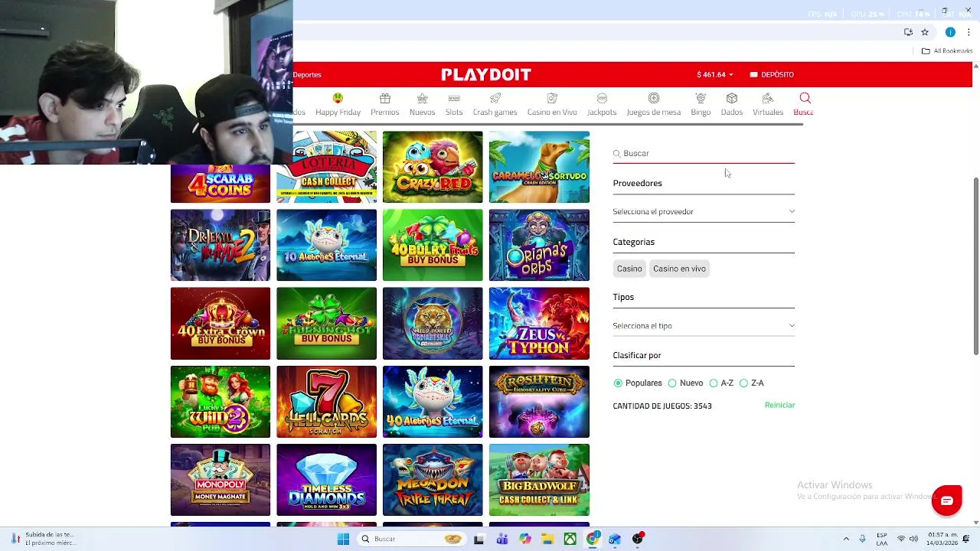Open the Lotería Cash Collect game
The image size is (980, 551).
(x=327, y=167)
